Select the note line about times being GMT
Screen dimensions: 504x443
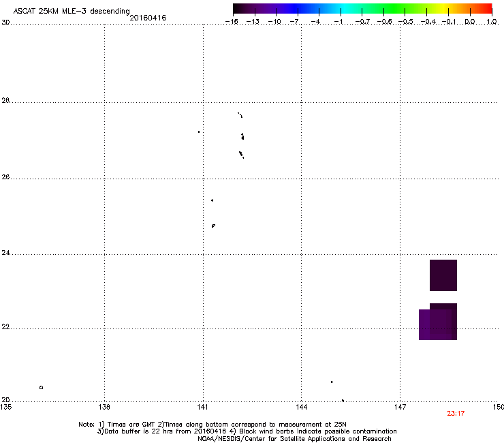point(212,425)
